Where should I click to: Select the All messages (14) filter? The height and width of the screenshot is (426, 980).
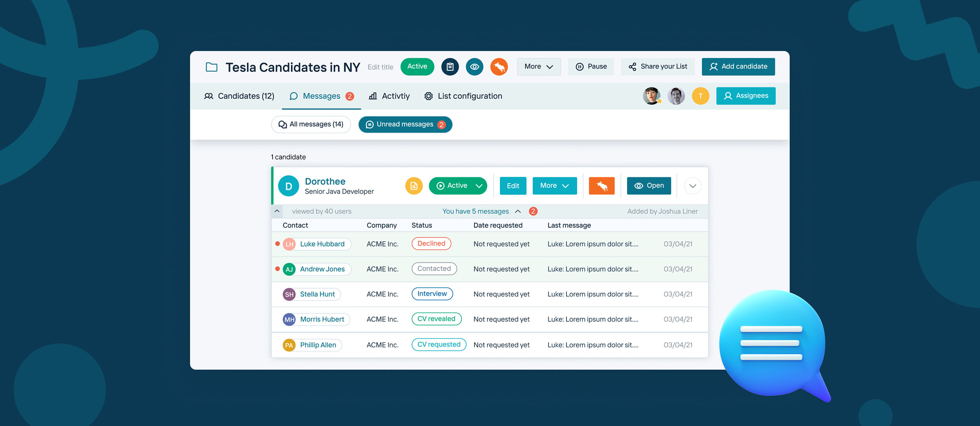[x=311, y=125]
